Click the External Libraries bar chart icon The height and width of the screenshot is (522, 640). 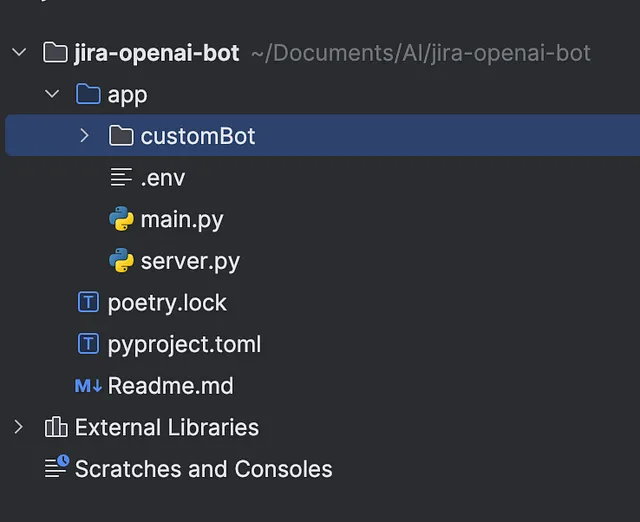[x=56, y=427]
